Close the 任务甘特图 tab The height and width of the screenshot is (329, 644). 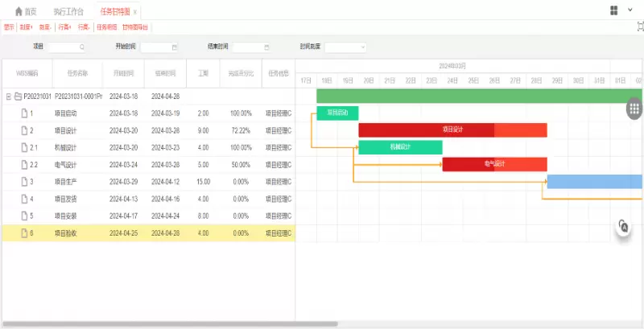tap(134, 12)
